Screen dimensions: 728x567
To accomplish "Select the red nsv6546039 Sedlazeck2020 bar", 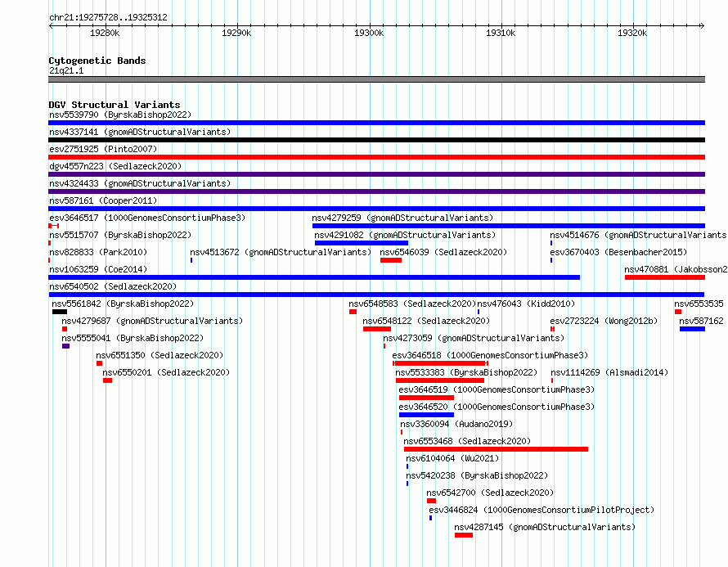I will 391,260.
